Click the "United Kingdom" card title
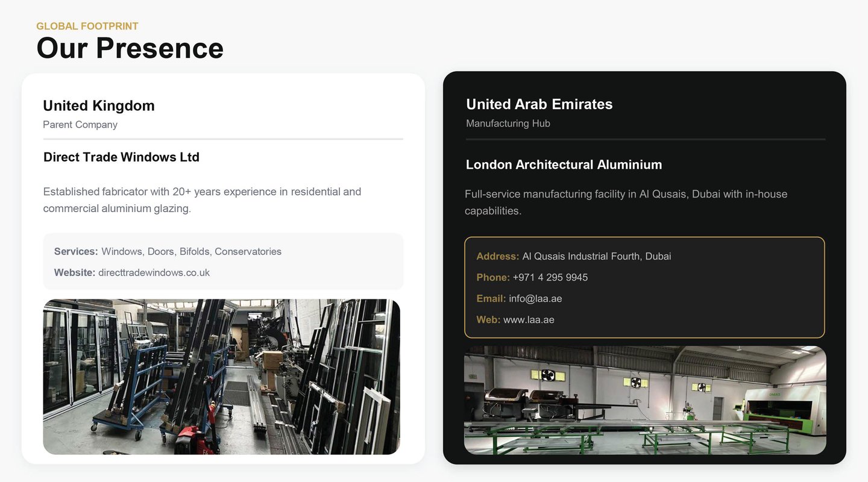The image size is (868, 482). click(99, 105)
